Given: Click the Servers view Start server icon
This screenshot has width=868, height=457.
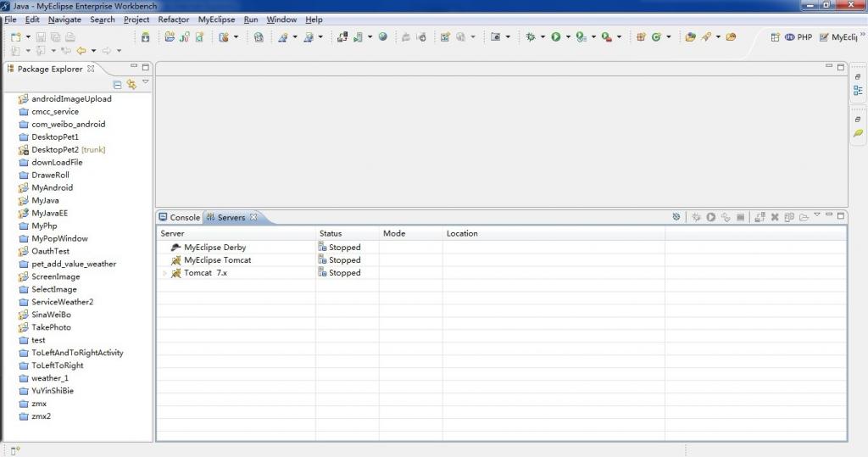Looking at the screenshot, I should click(711, 217).
